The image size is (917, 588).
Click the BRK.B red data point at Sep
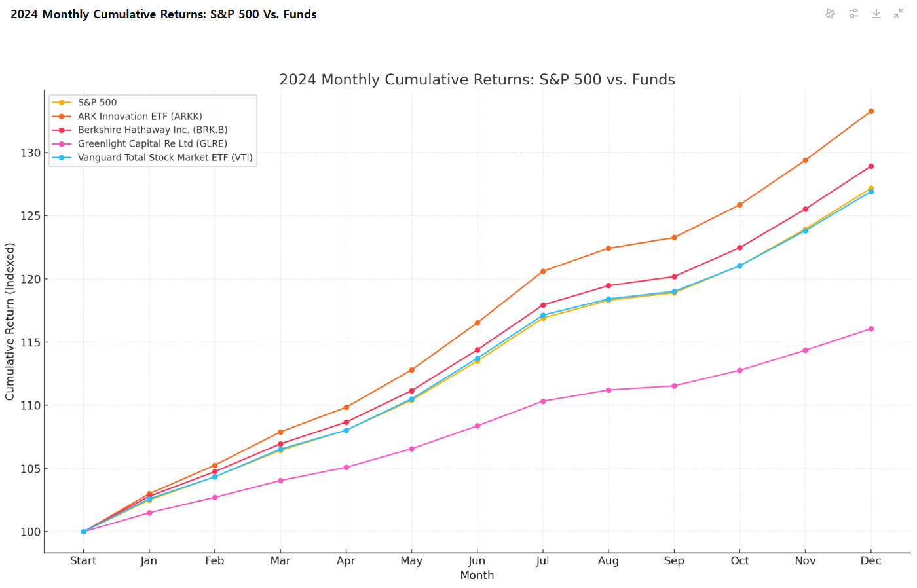[674, 276]
